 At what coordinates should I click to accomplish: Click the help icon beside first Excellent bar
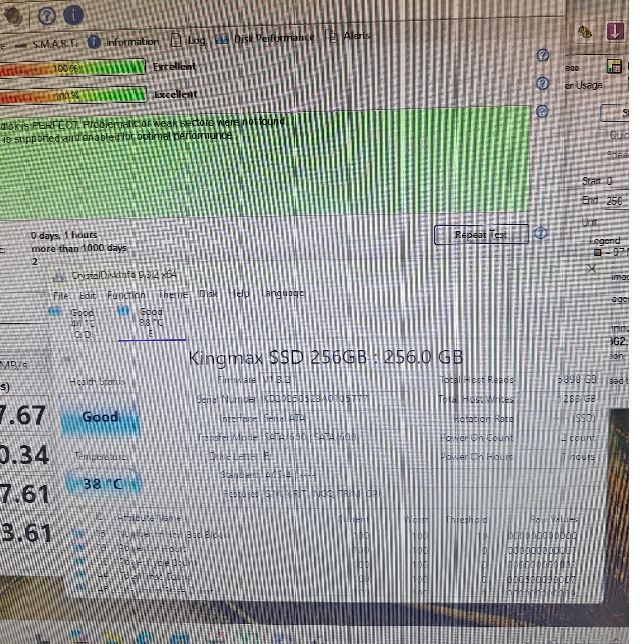click(x=543, y=55)
